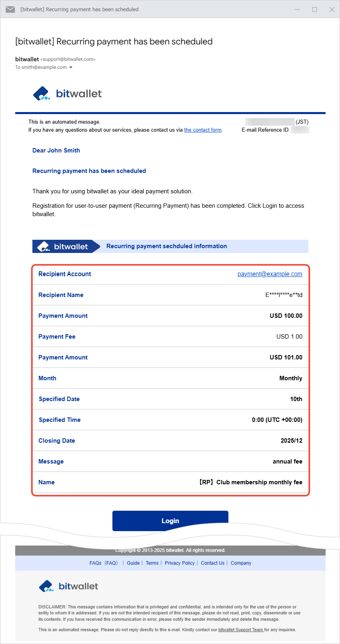The height and width of the screenshot is (644, 340).
Task: Open the contact form link
Action: [x=203, y=130]
